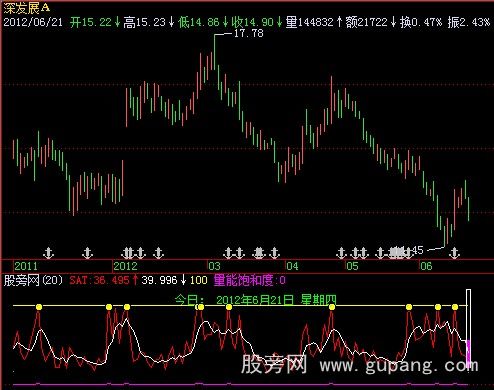
Task: Click the turnover rate 换0.47%
Action: [421, 22]
